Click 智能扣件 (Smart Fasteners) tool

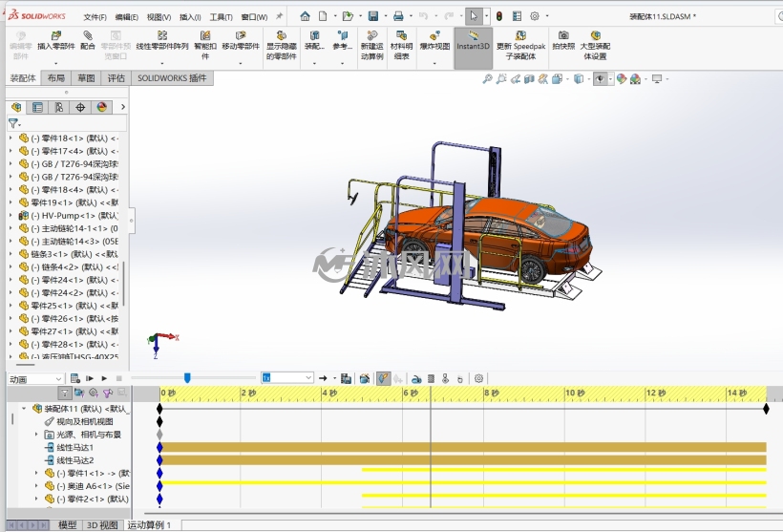coord(205,45)
